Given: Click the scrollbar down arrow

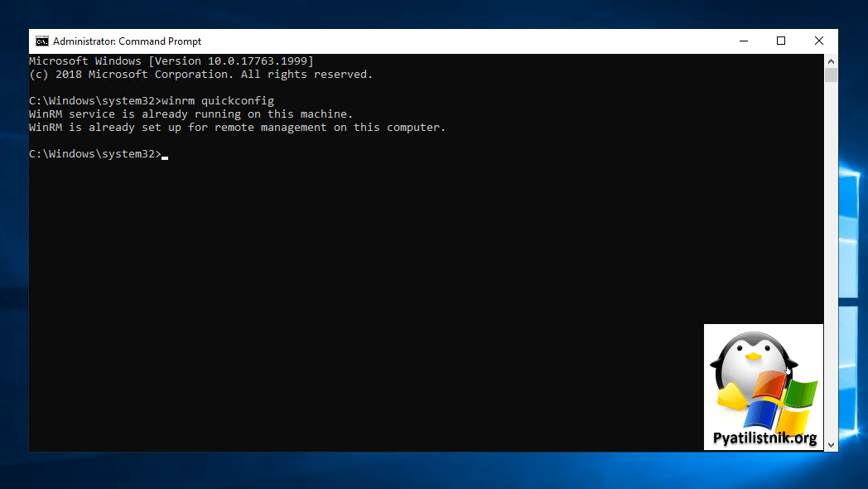Looking at the screenshot, I should (x=831, y=444).
